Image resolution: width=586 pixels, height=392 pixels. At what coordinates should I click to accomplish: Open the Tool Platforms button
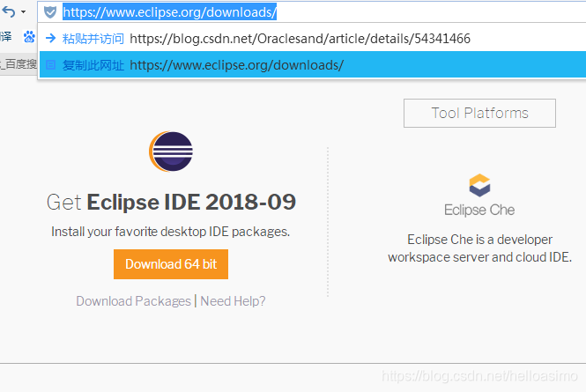point(479,114)
